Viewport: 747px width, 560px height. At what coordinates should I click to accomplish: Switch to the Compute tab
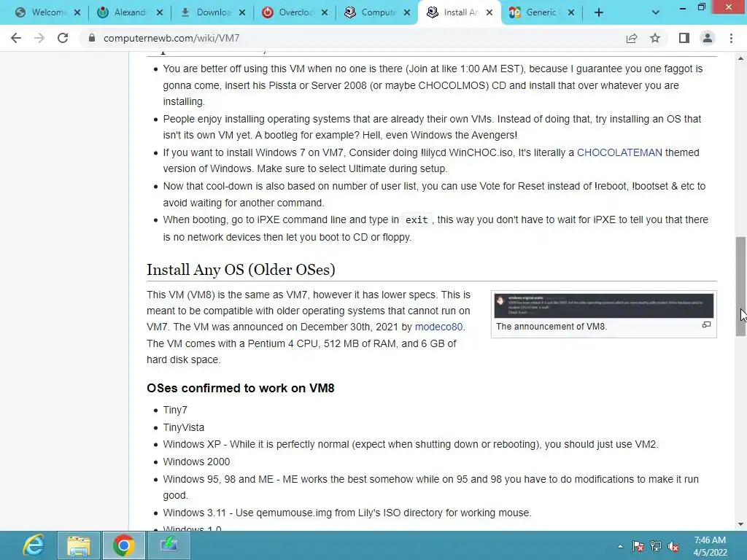point(370,13)
